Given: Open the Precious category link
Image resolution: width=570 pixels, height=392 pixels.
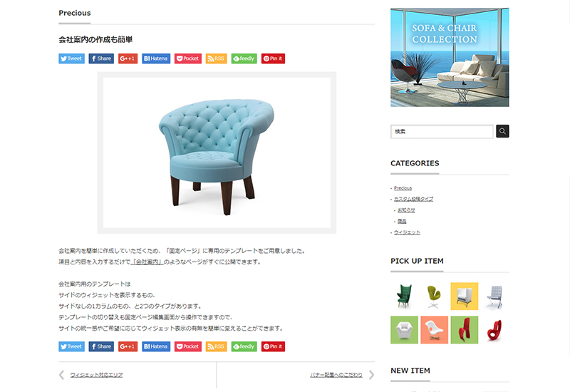Looking at the screenshot, I should [403, 188].
